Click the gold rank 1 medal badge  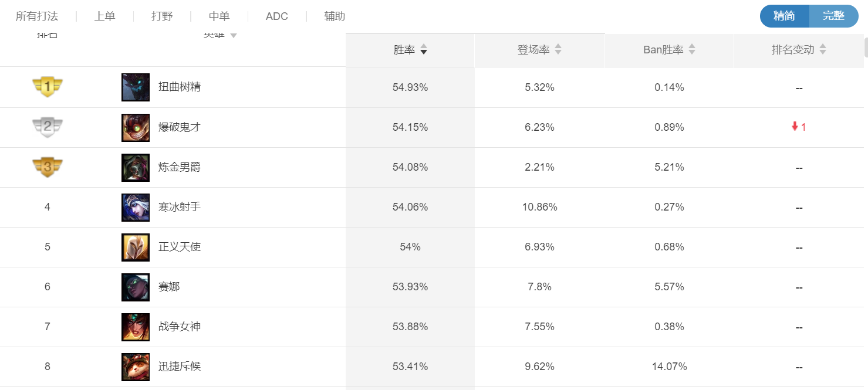[x=48, y=87]
